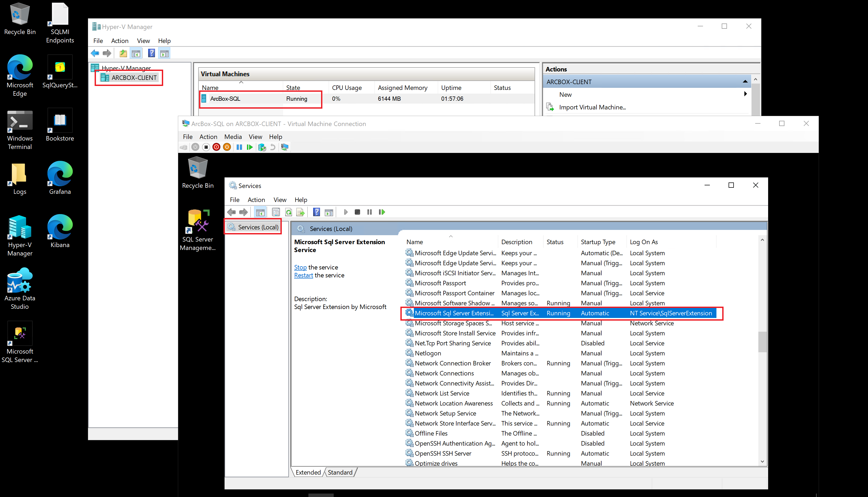Switch to Extended tab in Services

click(308, 472)
